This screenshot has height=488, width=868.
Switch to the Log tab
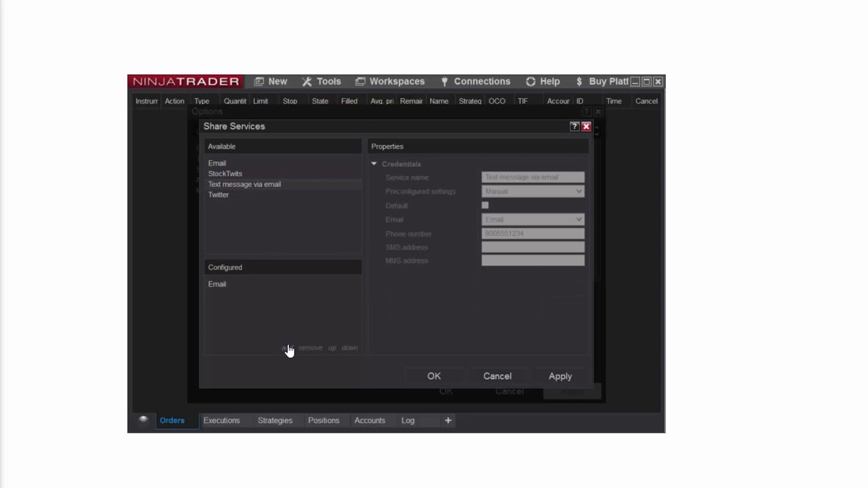coord(408,420)
